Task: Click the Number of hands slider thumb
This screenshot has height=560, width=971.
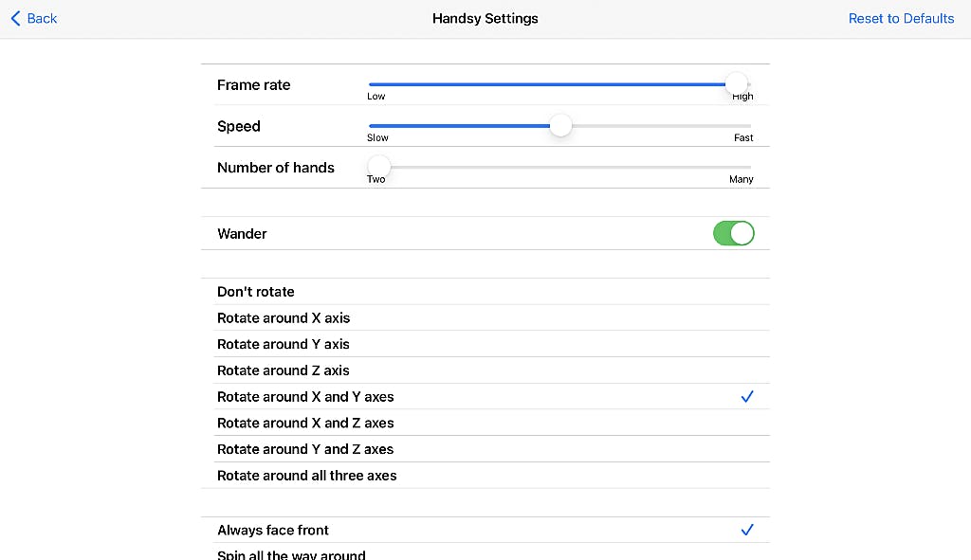Action: point(378,167)
